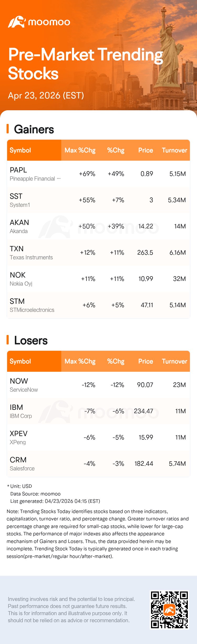This screenshot has width=197, height=644.
Task: Expand the truncated Pineapple Financial name ellipsis
Action: 59,179
